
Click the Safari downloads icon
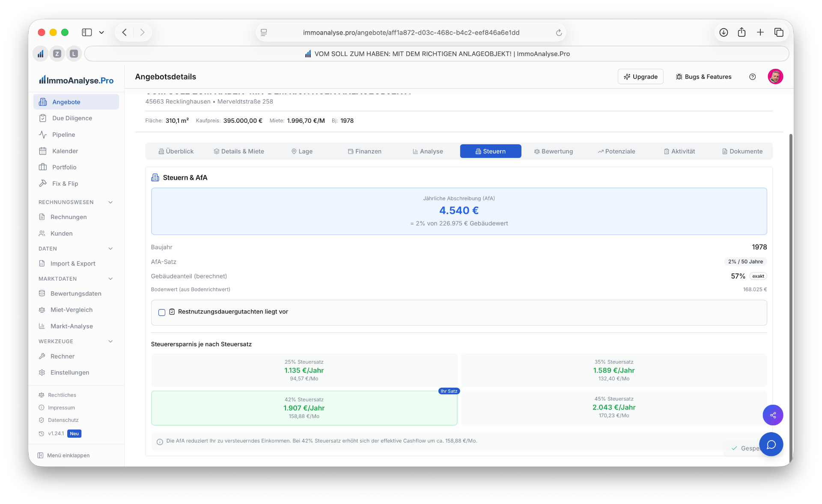pyautogui.click(x=724, y=33)
